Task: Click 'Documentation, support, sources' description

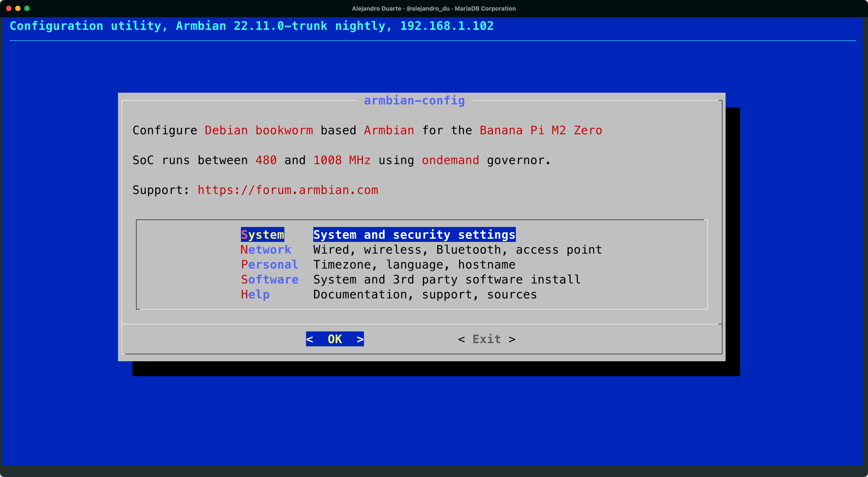Action: tap(425, 294)
